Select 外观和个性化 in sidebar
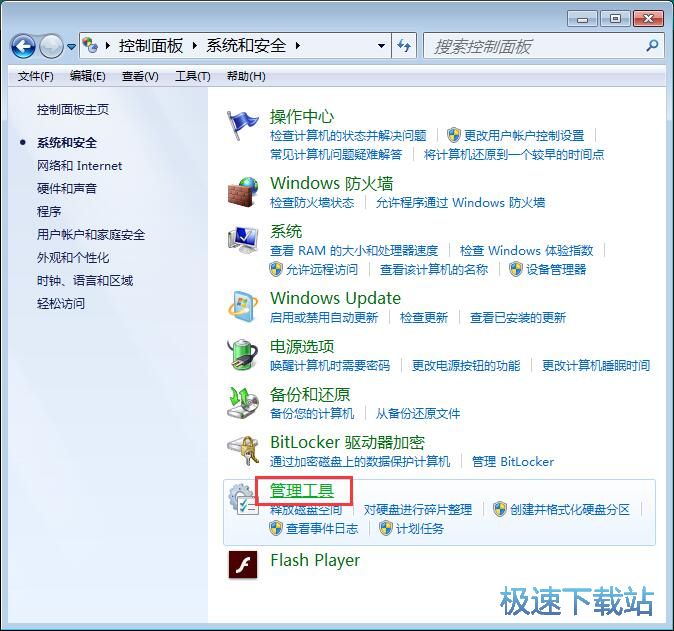Screen dimensions: 674x631 coord(73,257)
